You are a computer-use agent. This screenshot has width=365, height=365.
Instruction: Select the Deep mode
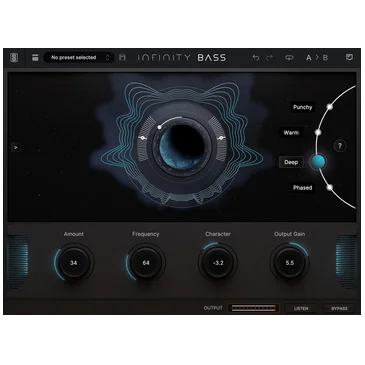pos(291,162)
